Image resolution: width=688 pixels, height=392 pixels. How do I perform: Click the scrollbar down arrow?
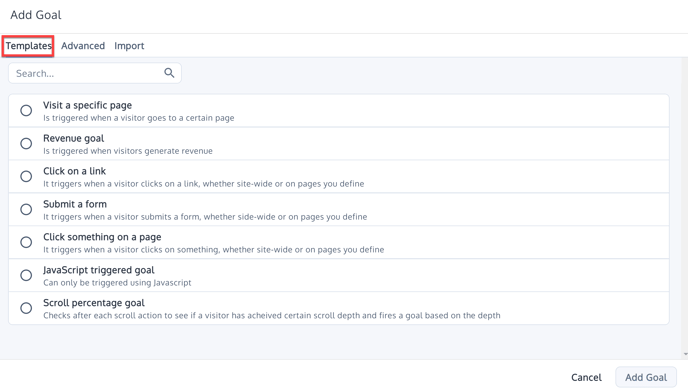[x=685, y=354]
